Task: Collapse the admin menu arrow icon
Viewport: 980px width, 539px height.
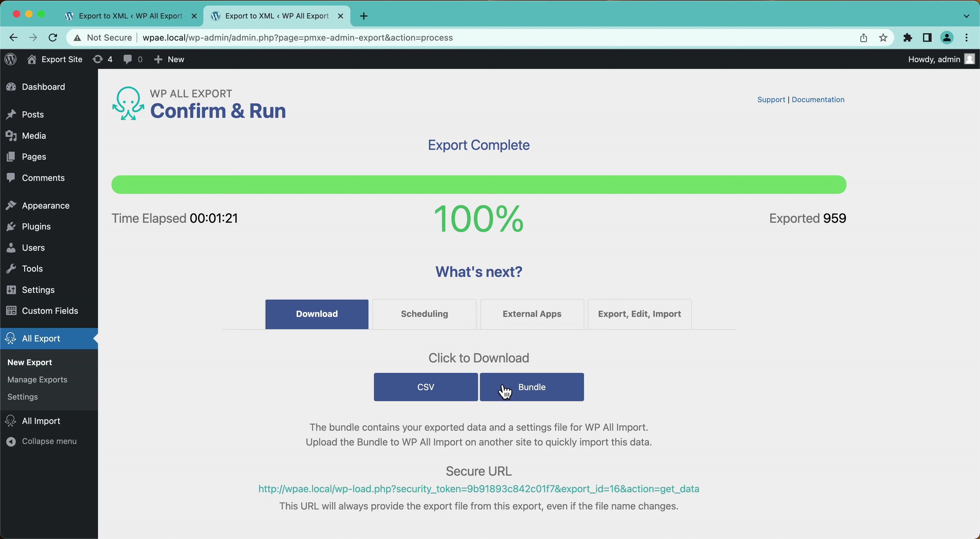Action: 11,442
